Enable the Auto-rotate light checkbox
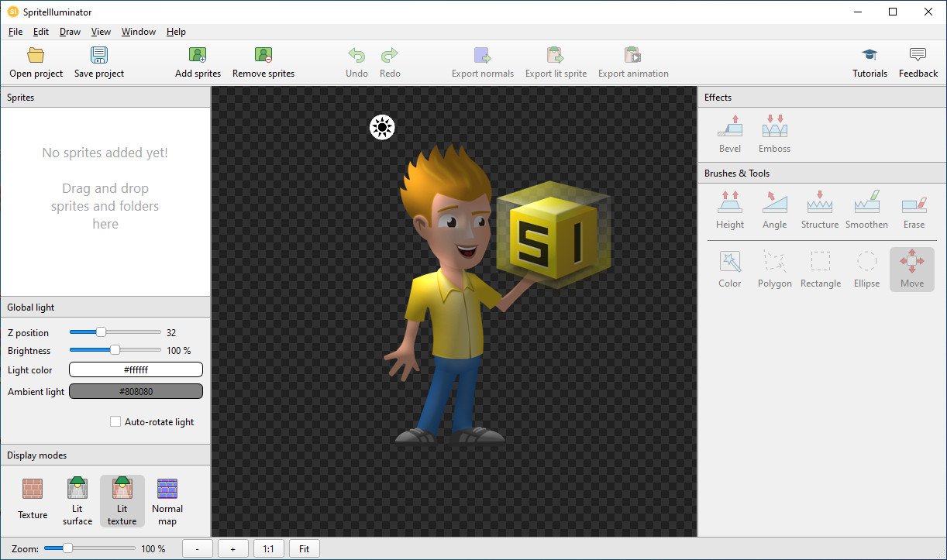947x560 pixels. [x=115, y=422]
